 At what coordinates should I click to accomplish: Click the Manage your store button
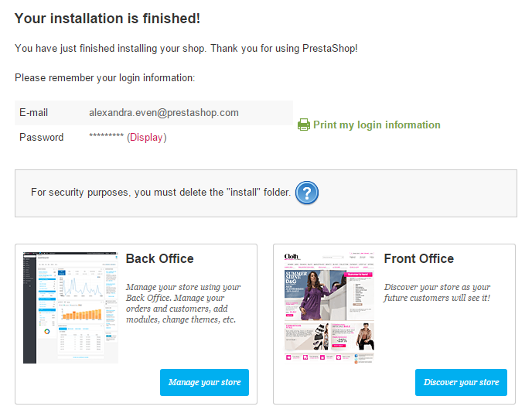[204, 382]
